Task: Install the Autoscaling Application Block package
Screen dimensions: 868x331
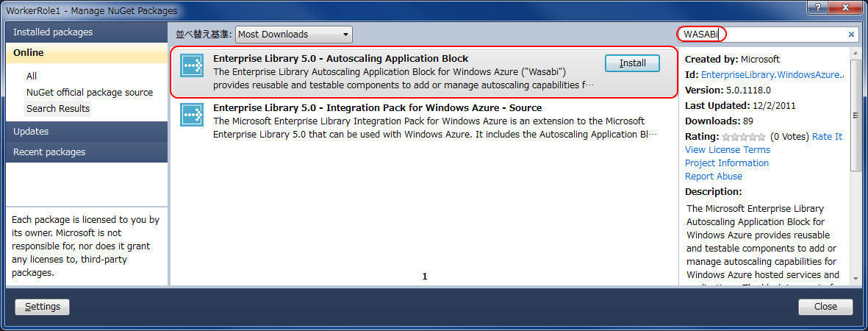Action: tap(632, 63)
